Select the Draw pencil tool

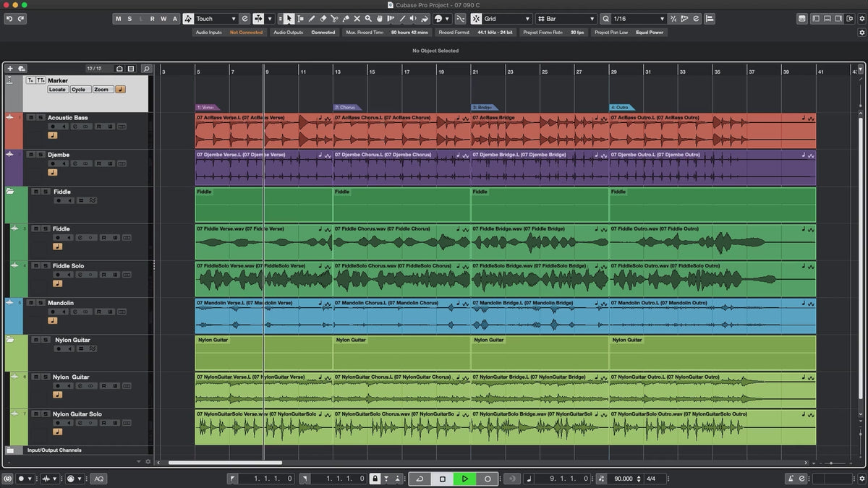click(312, 19)
